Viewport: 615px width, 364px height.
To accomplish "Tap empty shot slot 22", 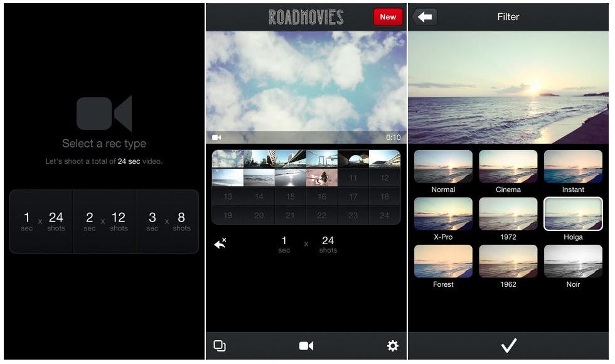I will point(322,215).
